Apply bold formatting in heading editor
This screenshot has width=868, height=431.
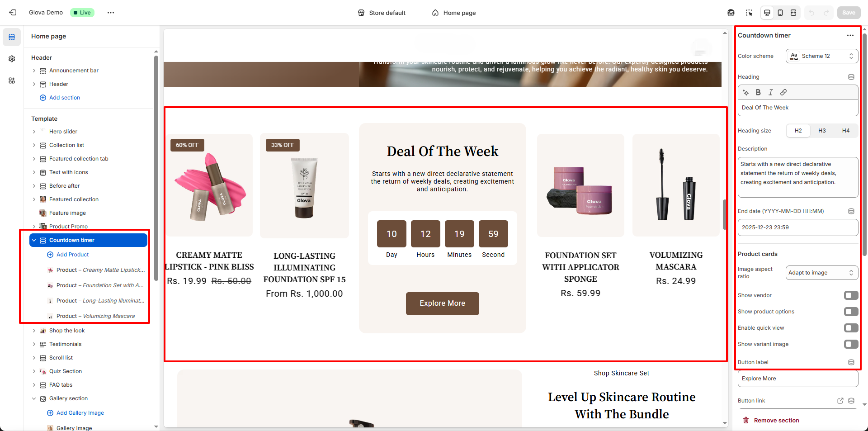coord(758,92)
